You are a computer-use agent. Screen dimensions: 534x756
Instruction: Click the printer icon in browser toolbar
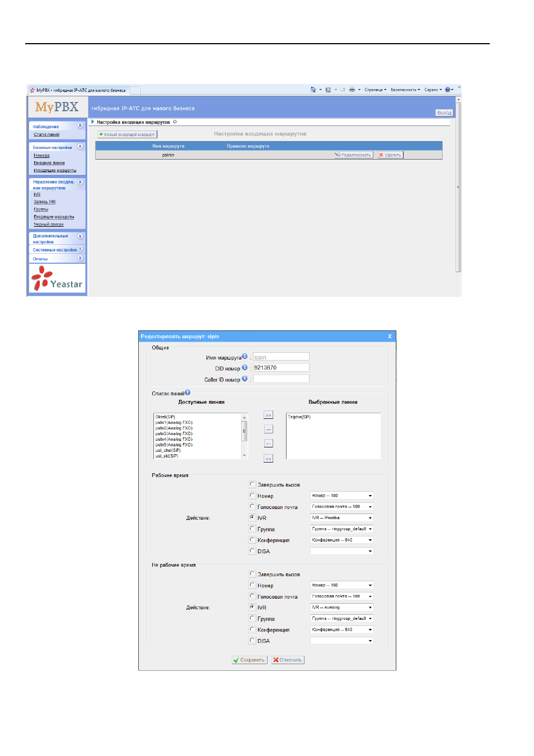click(352, 90)
